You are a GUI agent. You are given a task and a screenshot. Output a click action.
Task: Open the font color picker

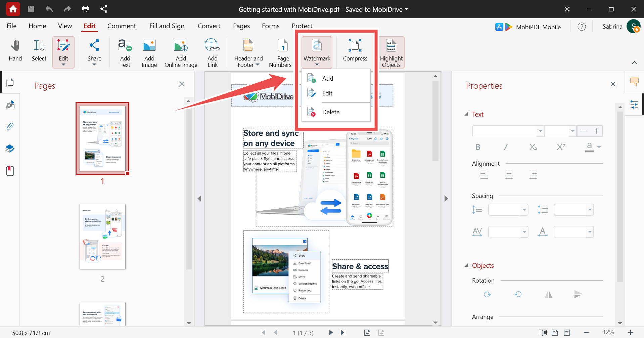coord(593,147)
